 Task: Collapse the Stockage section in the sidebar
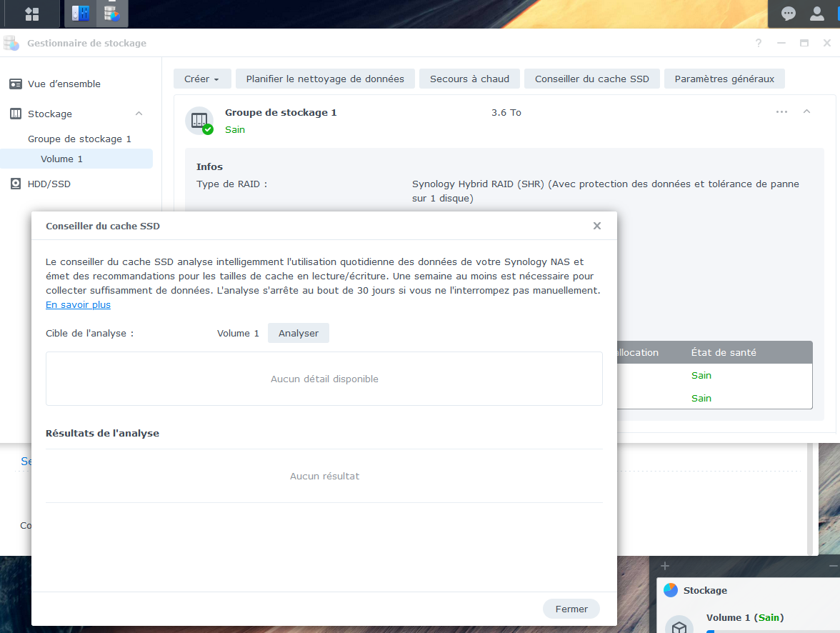[139, 114]
